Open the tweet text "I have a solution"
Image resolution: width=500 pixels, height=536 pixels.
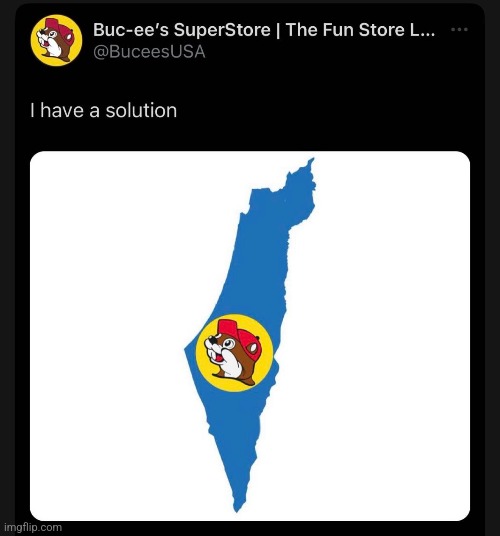point(103,110)
